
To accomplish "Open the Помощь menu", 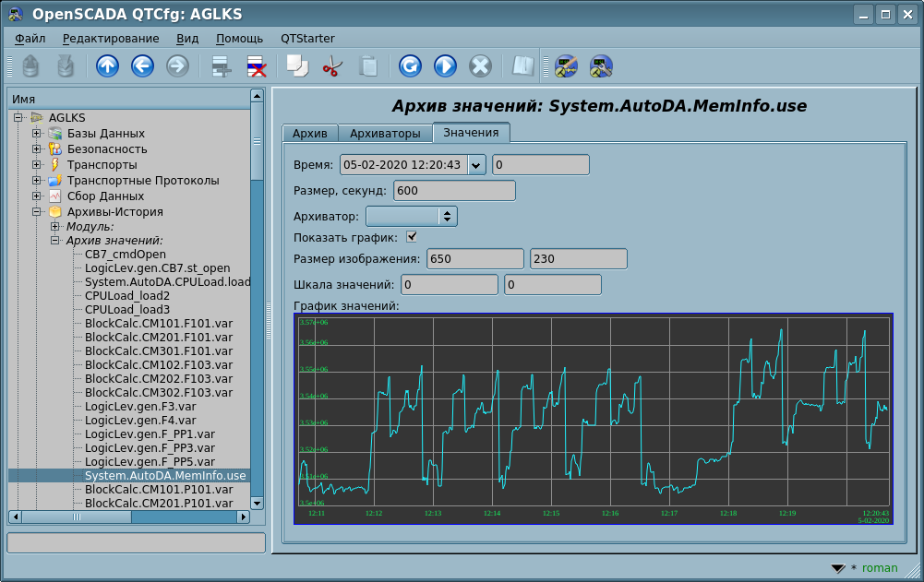I will [x=239, y=39].
